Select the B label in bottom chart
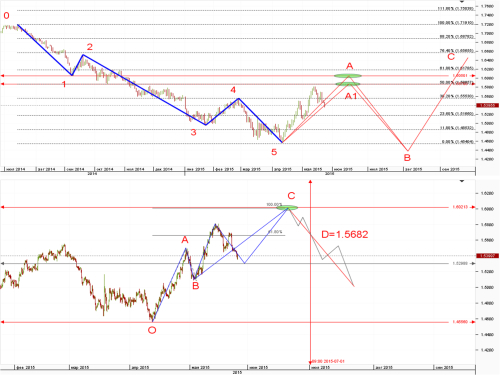500x375 pixels. pos(196,286)
